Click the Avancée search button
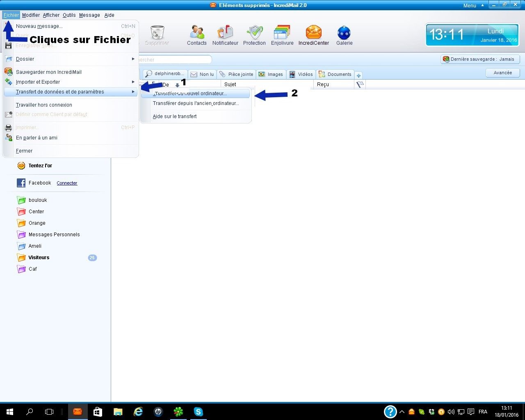The width and height of the screenshot is (525, 420). tap(502, 73)
